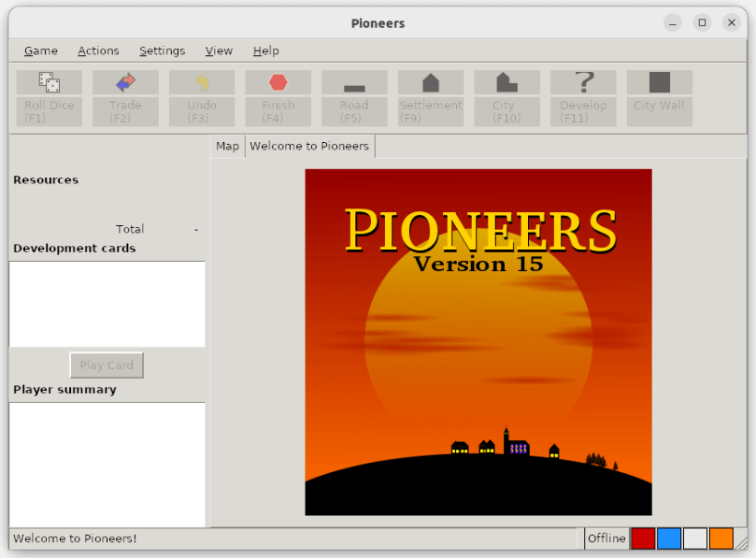The image size is (756, 558).
Task: Click the Roll Dice toolbar icon
Action: click(49, 82)
